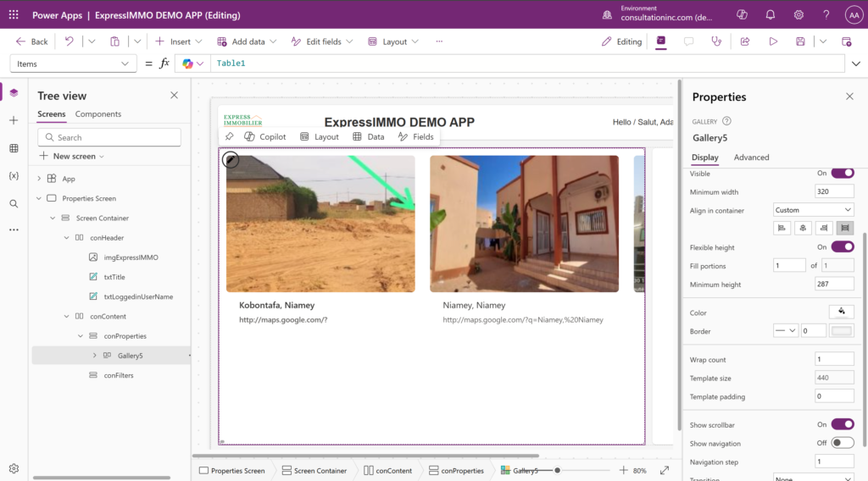Open the Align in container Custom dropdown
Image resolution: width=868 pixels, height=481 pixels.
pyautogui.click(x=813, y=210)
